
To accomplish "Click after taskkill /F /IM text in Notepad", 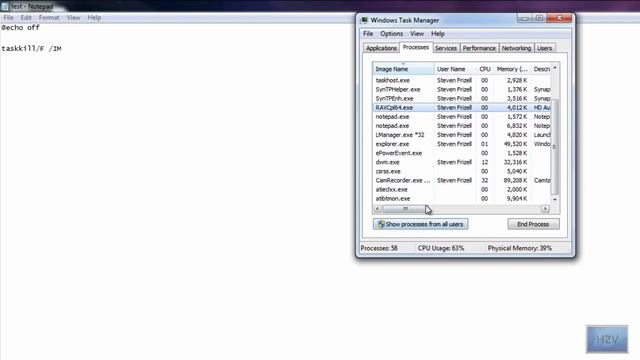I will (63, 49).
